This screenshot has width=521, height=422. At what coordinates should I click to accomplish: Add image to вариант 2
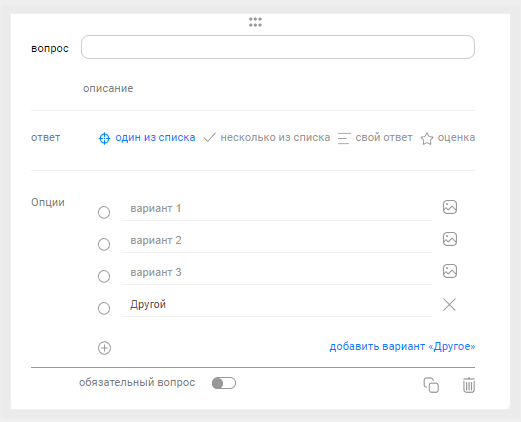(450, 239)
